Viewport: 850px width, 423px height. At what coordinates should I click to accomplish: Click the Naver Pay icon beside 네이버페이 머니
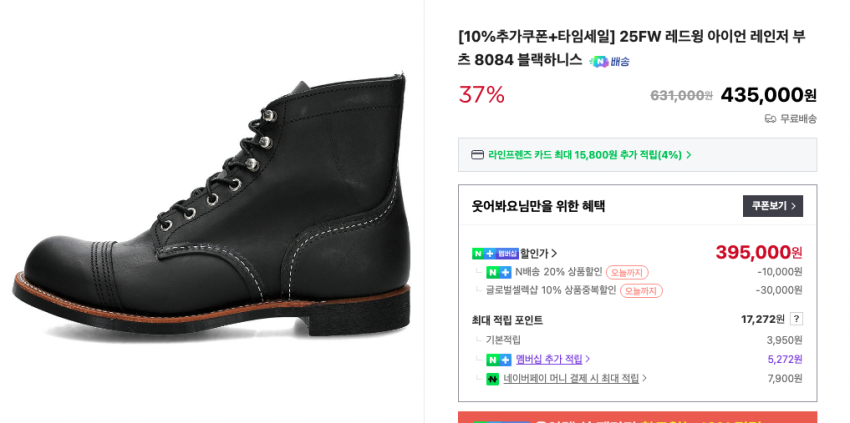[493, 379]
